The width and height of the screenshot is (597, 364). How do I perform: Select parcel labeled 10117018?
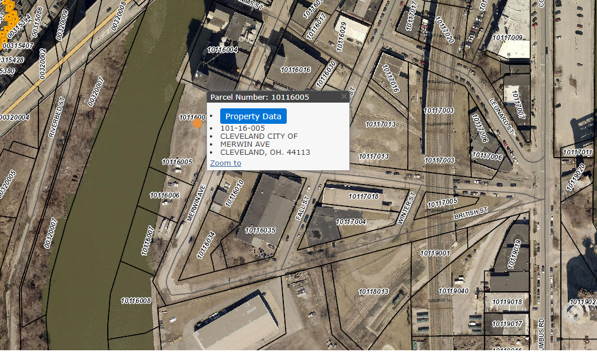point(364,196)
